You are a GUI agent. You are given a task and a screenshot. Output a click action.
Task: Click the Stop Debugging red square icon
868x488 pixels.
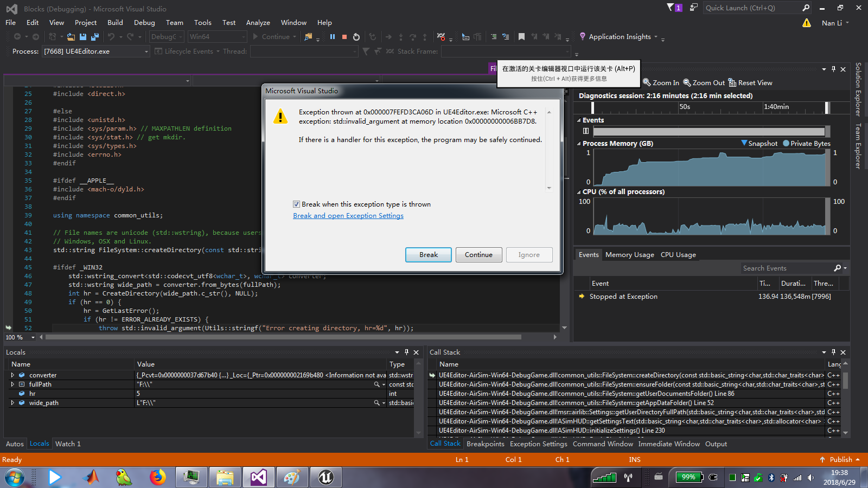[344, 36]
